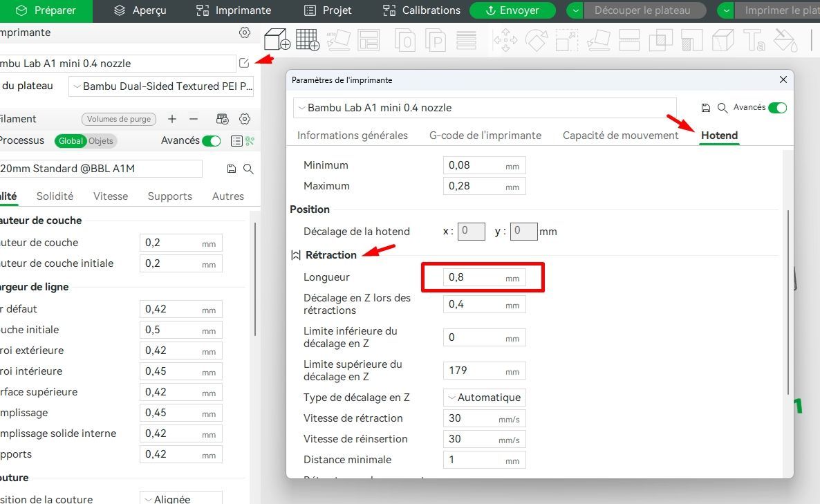This screenshot has width=820, height=504.
Task: Click the Rotate tool icon
Action: click(536, 40)
